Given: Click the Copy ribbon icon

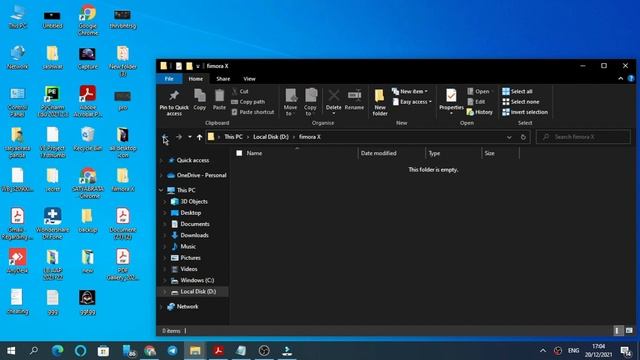Looking at the screenshot, I should [x=200, y=100].
